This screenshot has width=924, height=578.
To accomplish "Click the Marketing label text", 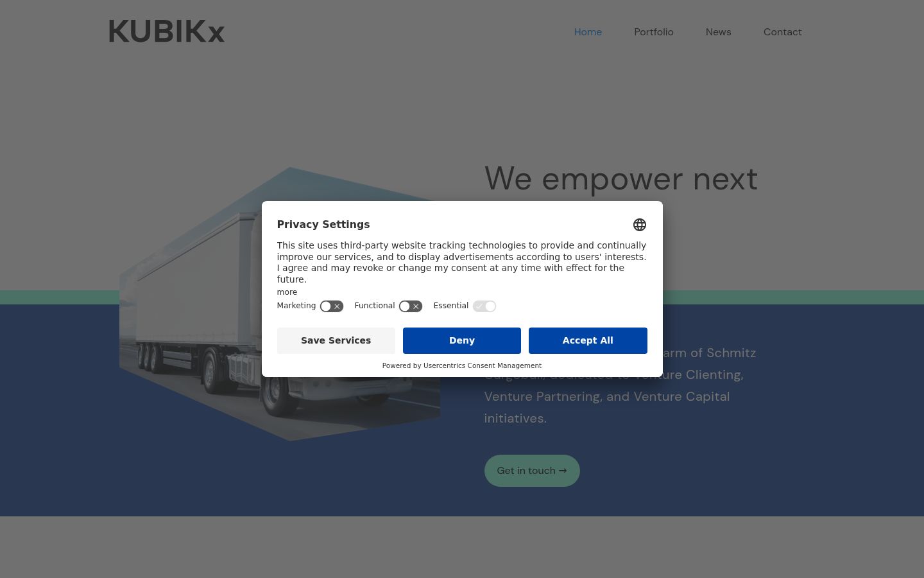I will pyautogui.click(x=296, y=306).
